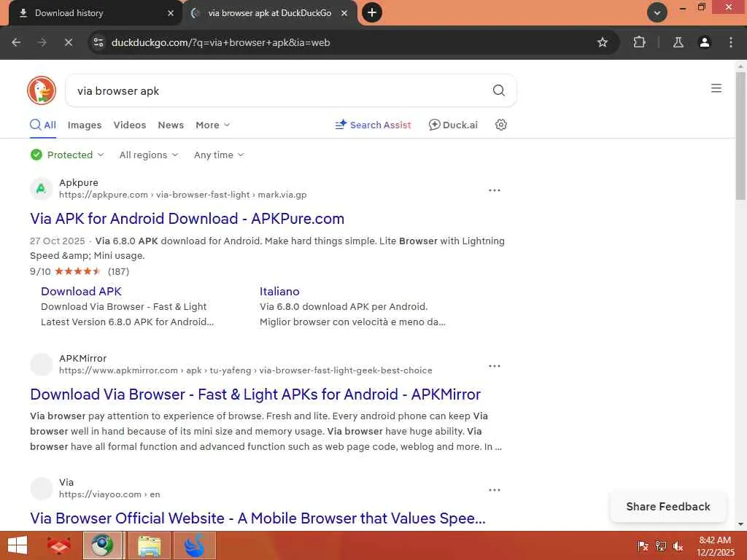Screen dimensions: 747x560
Task: Open Action Center flag in system tray
Action: [x=643, y=545]
